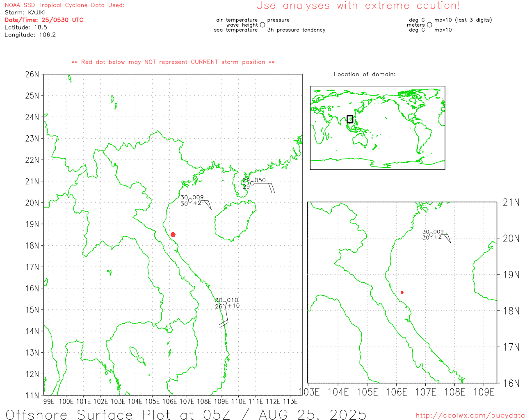This screenshot has height=420, width=525.
Task: Click 18N label on zoomed map axis
Action: pyautogui.click(x=511, y=311)
